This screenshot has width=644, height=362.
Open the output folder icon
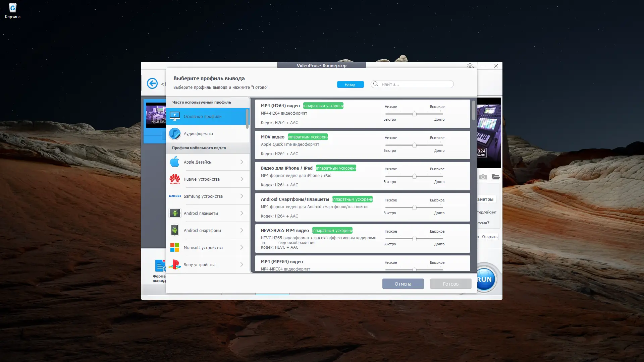[x=496, y=177]
